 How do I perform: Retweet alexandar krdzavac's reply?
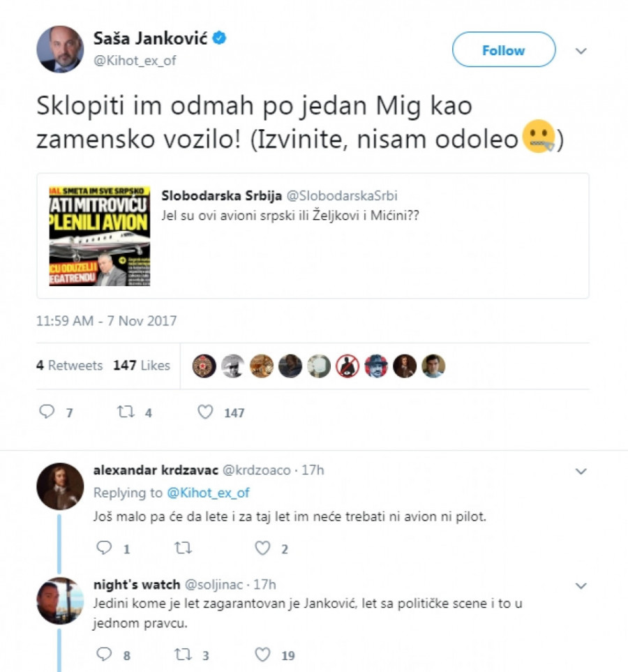click(183, 548)
